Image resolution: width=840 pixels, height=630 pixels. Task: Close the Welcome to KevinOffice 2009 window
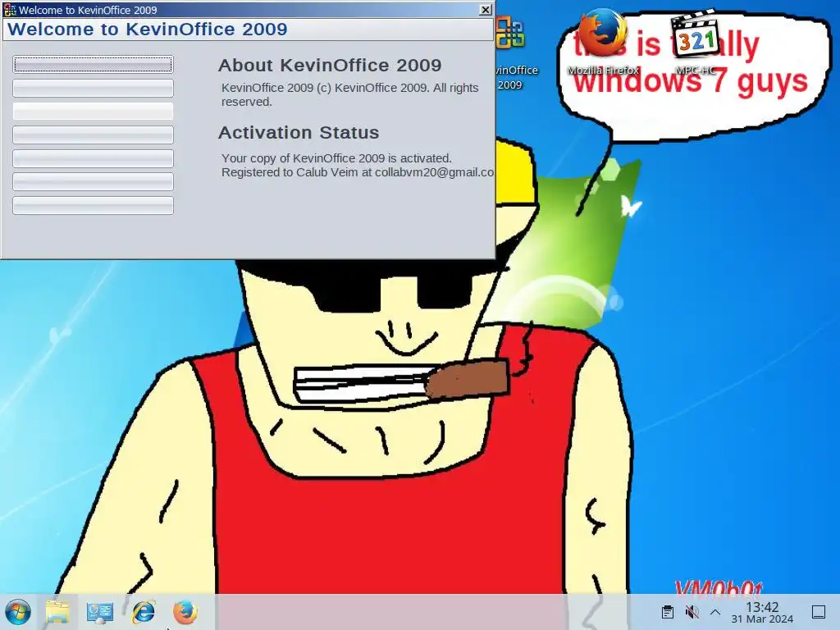pyautogui.click(x=485, y=10)
